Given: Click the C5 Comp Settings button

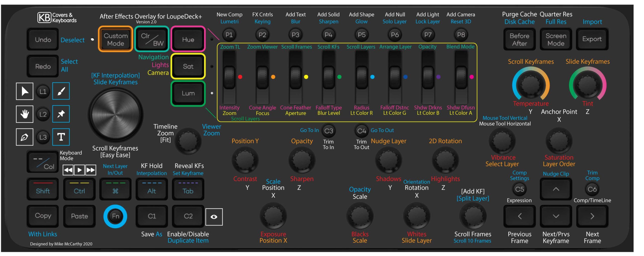Looking at the screenshot, I should tap(519, 189).
